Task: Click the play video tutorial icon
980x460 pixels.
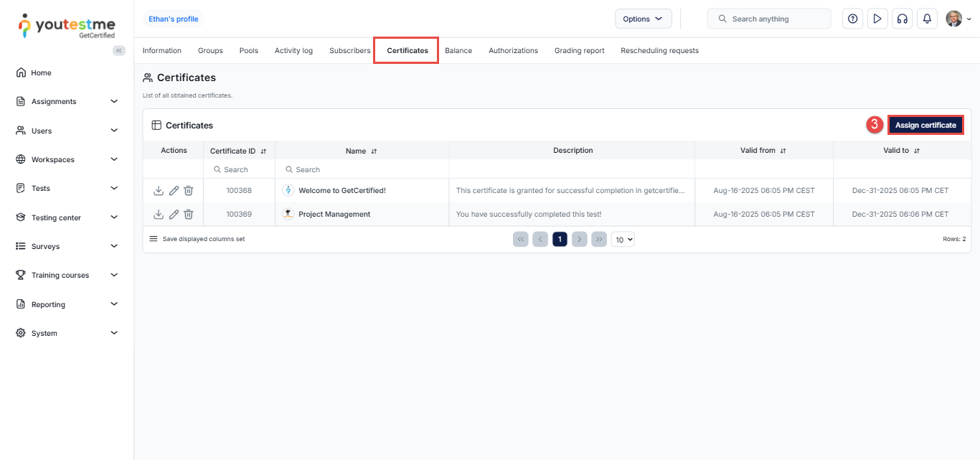Action: pyautogui.click(x=877, y=19)
